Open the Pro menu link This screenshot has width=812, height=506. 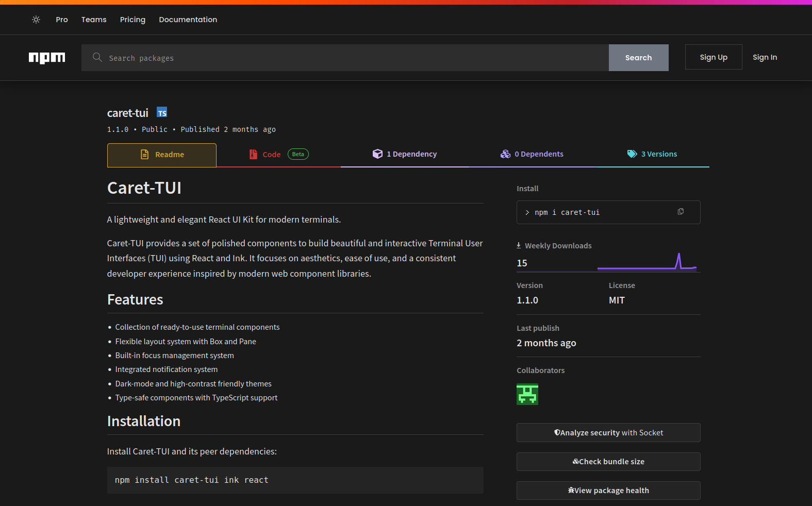point(62,20)
